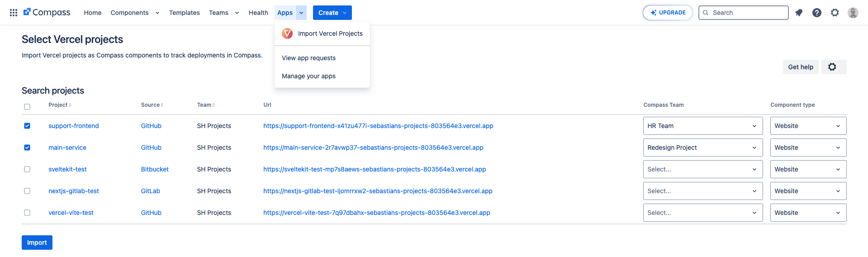Open the Create button dropdown
The image size is (868, 257).
[332, 13]
